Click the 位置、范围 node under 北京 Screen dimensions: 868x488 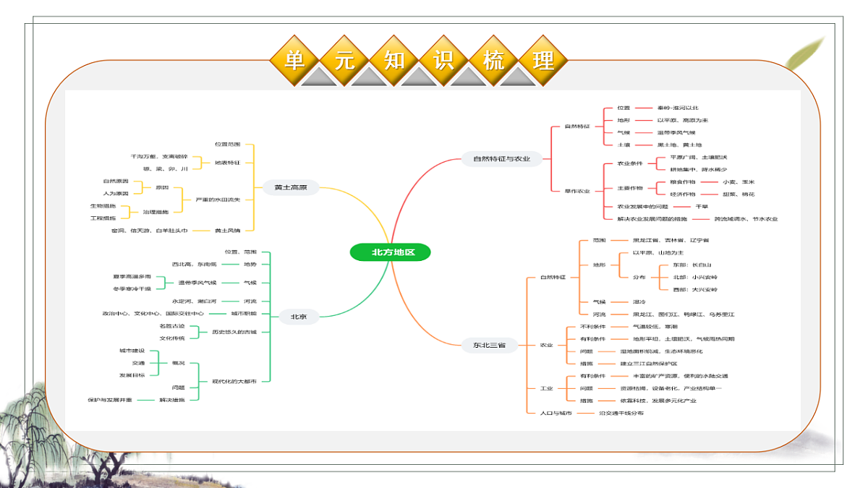tap(241, 252)
